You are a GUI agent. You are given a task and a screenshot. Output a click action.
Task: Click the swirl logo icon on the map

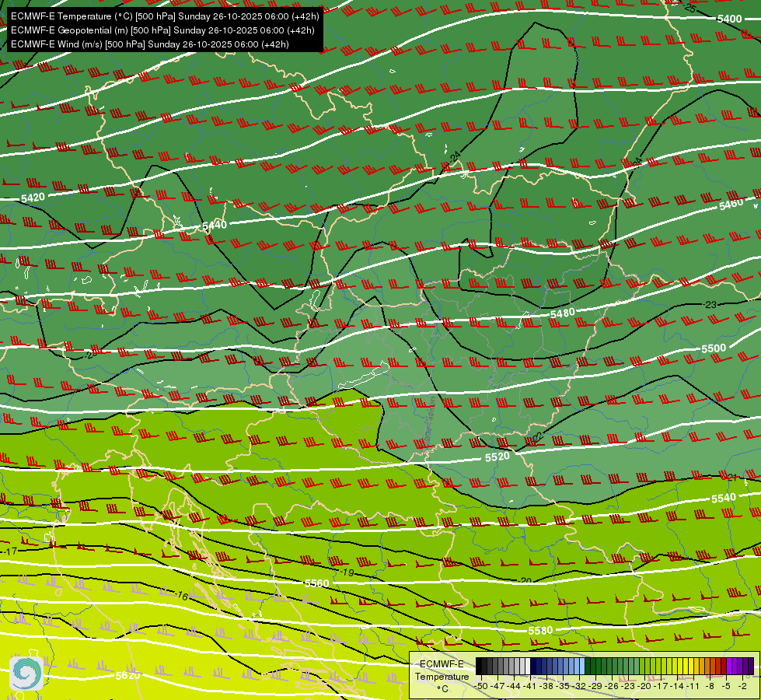click(x=26, y=673)
